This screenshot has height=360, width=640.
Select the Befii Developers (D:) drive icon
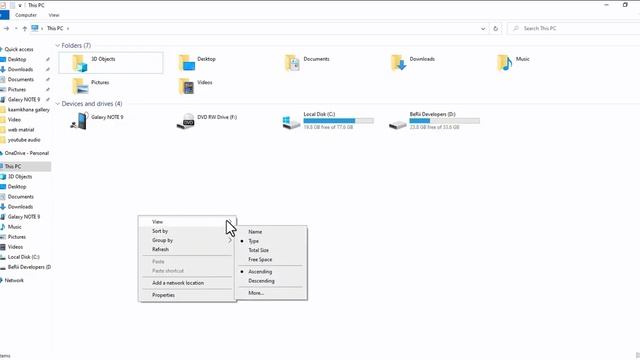coord(398,124)
